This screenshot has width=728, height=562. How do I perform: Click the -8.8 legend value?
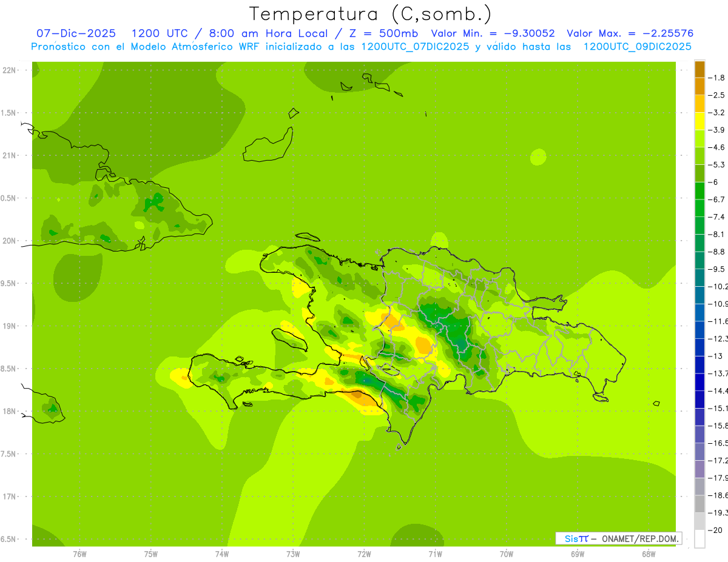point(716,252)
